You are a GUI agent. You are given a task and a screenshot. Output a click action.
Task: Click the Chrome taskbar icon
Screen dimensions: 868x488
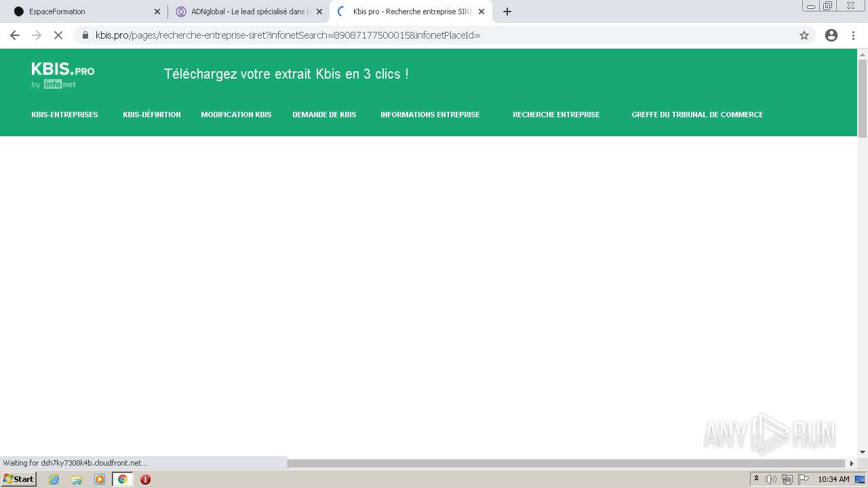[122, 479]
